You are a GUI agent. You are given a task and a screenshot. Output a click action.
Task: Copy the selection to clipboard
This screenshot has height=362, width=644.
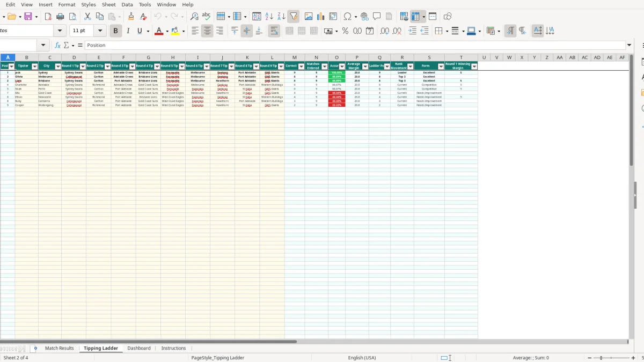(99, 17)
